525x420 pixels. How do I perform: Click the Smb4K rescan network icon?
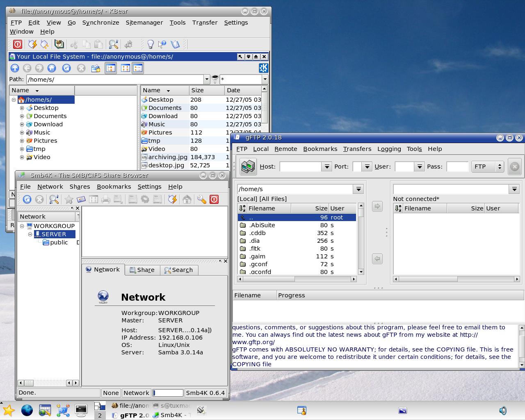(x=27, y=199)
